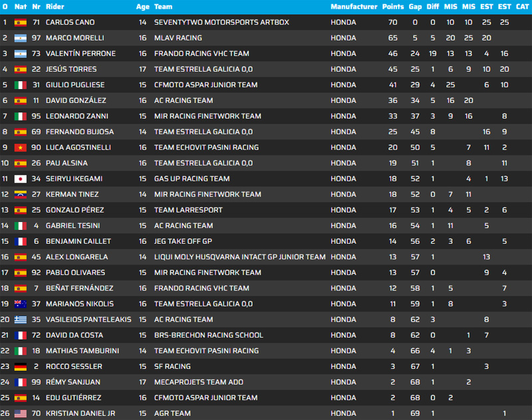Click the German flag beside Rocco Sessler

coord(20,367)
